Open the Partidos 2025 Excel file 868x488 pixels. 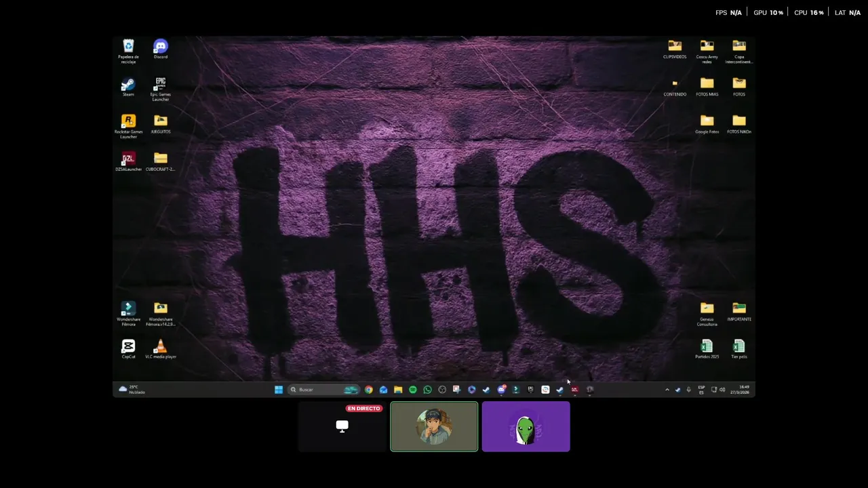(707, 349)
